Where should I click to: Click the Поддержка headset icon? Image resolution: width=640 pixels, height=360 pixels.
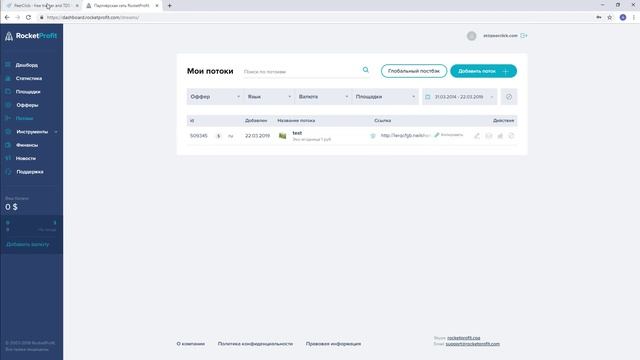tap(8, 172)
